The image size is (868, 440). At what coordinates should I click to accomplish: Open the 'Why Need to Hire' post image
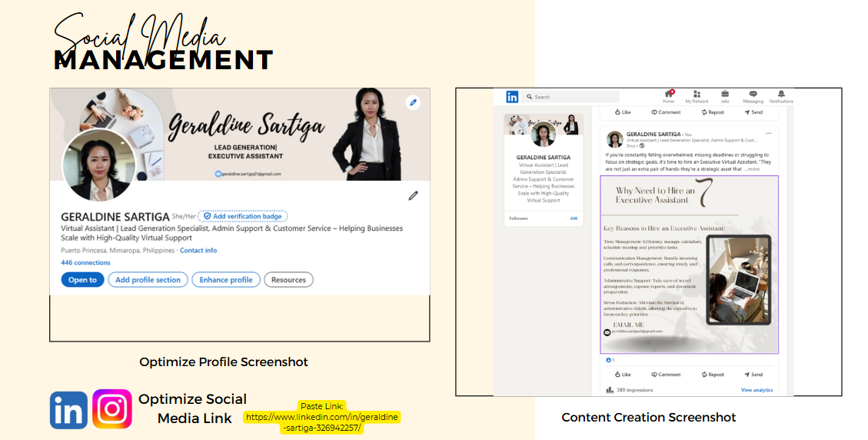(x=689, y=265)
